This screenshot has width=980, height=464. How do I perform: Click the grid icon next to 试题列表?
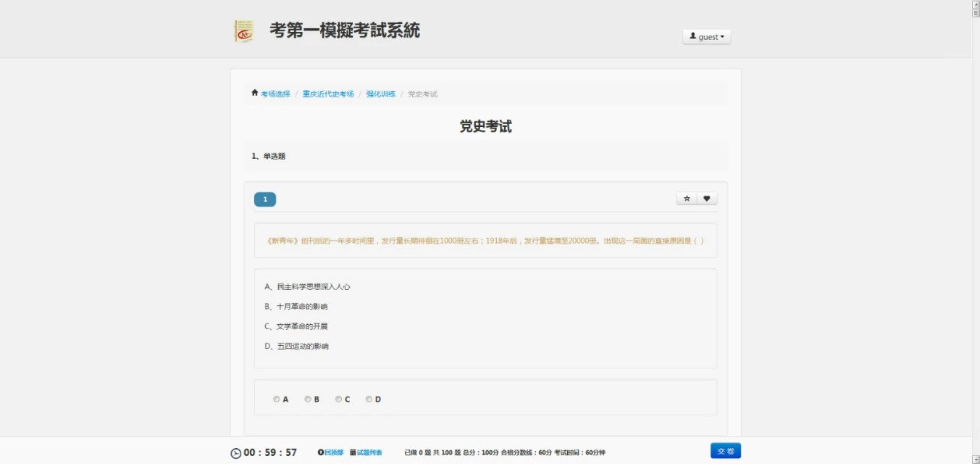[x=353, y=452]
